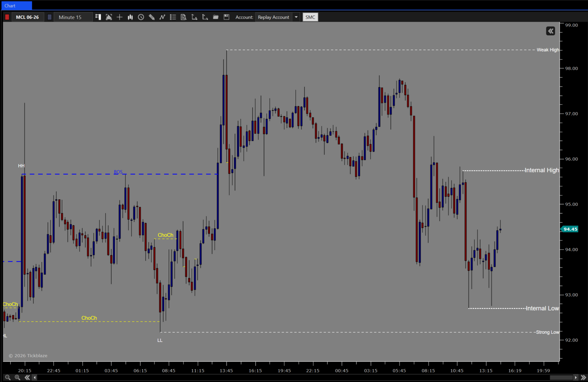Viewport: 588px width, 382px height.
Task: Click the Internal High label
Action: 542,170
